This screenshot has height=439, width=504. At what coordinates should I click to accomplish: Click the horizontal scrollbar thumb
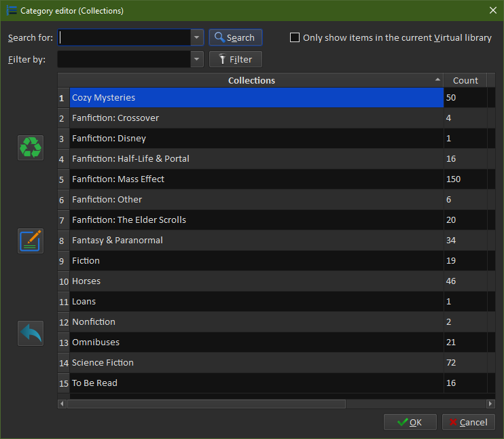point(206,404)
